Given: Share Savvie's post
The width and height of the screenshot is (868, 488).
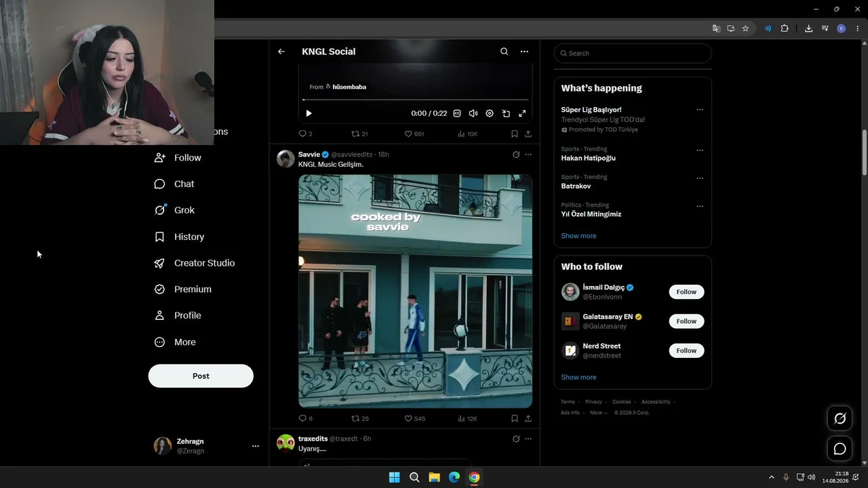Looking at the screenshot, I should click(528, 419).
